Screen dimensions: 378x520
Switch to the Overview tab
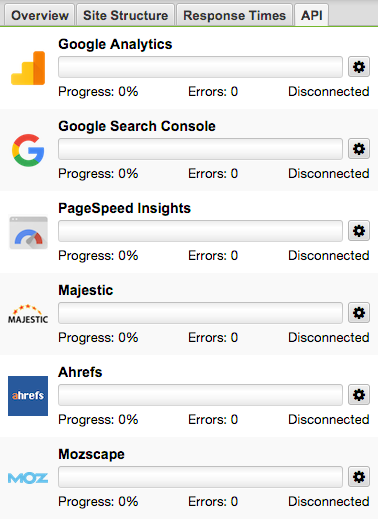[40, 15]
